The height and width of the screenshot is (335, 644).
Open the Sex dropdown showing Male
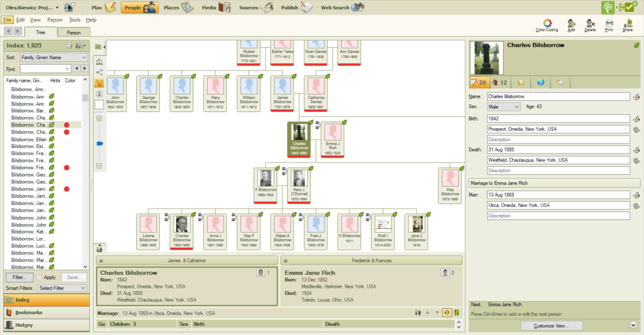[503, 106]
